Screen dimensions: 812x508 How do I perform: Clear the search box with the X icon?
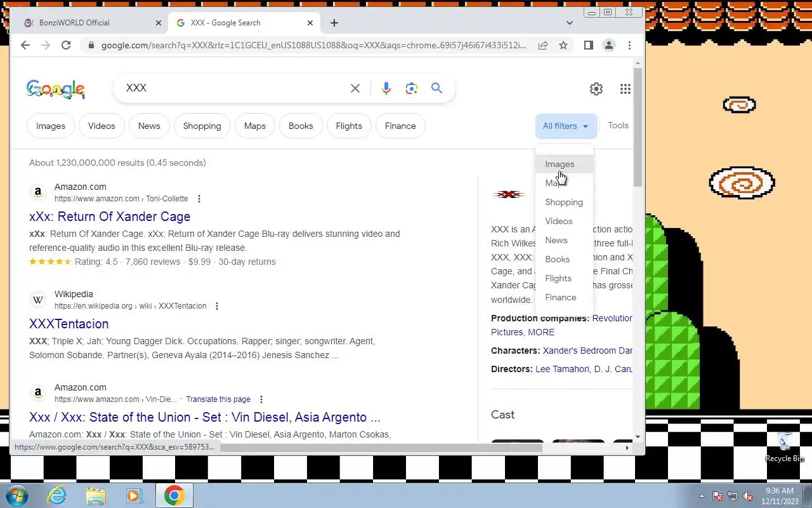click(355, 88)
